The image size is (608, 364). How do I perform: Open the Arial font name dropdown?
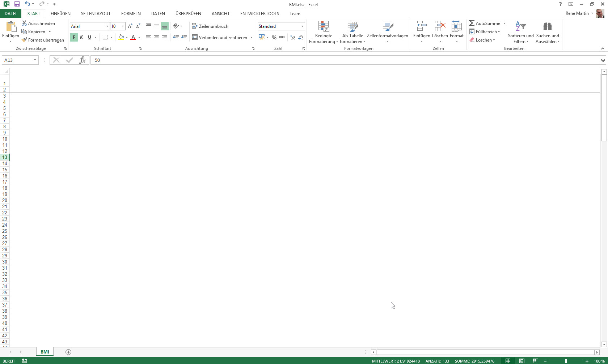(x=107, y=26)
